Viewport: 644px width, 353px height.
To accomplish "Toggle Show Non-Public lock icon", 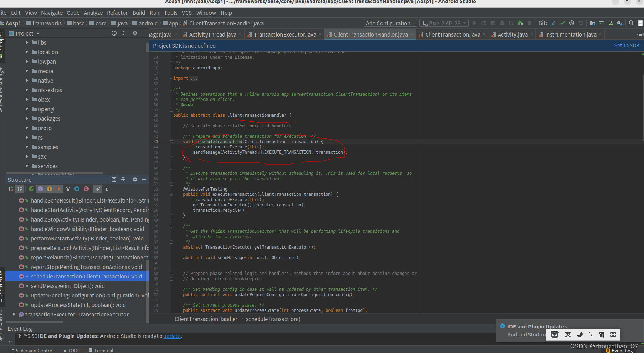I will [x=59, y=189].
